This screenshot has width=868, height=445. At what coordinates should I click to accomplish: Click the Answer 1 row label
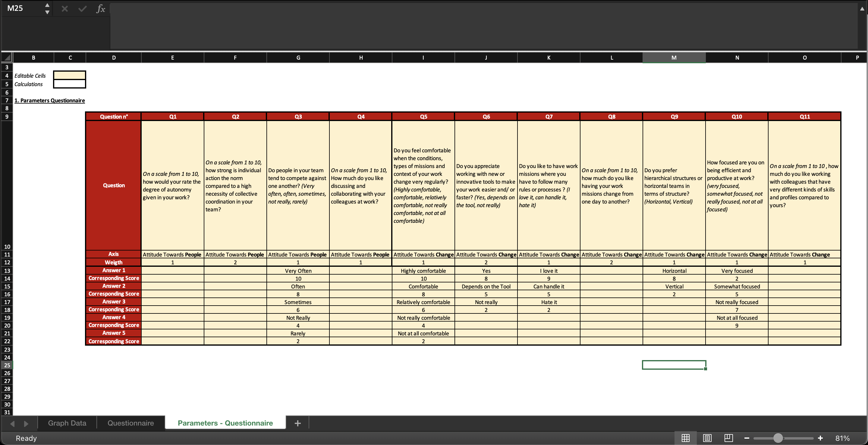pyautogui.click(x=114, y=270)
